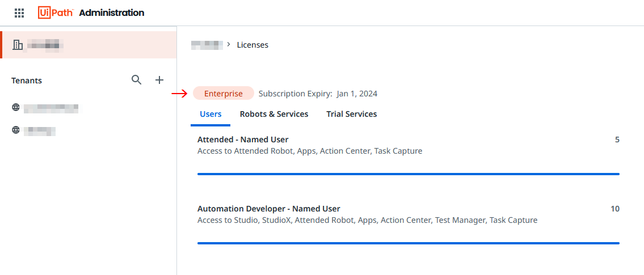Click the UiPath logo

pyautogui.click(x=56, y=12)
